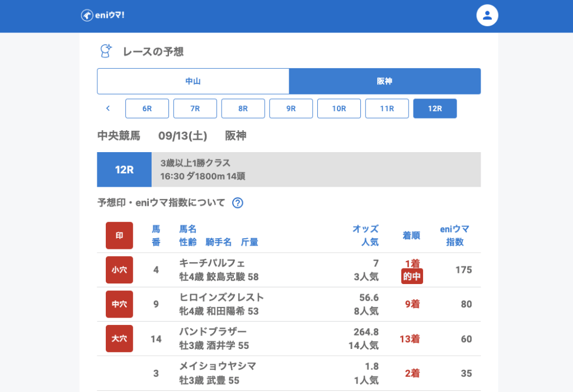Viewport: 573px width, 392px height.
Task: Open 予想印・eniウマ指数について explanation link
Action: pyautogui.click(x=161, y=202)
